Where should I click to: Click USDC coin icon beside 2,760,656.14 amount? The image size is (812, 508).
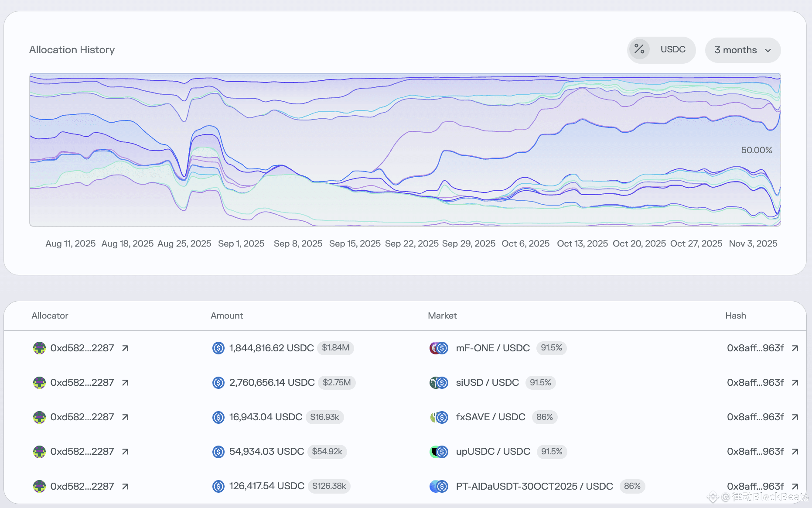(x=218, y=383)
